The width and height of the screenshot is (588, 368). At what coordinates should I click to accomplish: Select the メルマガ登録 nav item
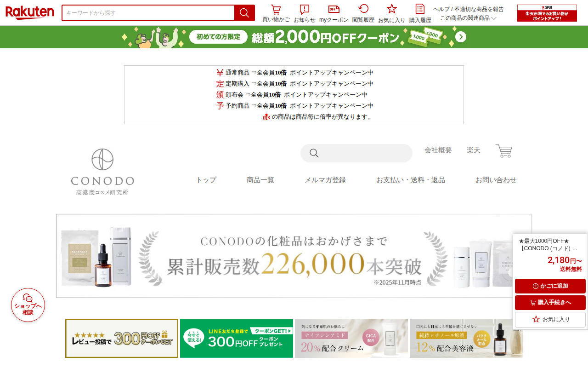325,180
